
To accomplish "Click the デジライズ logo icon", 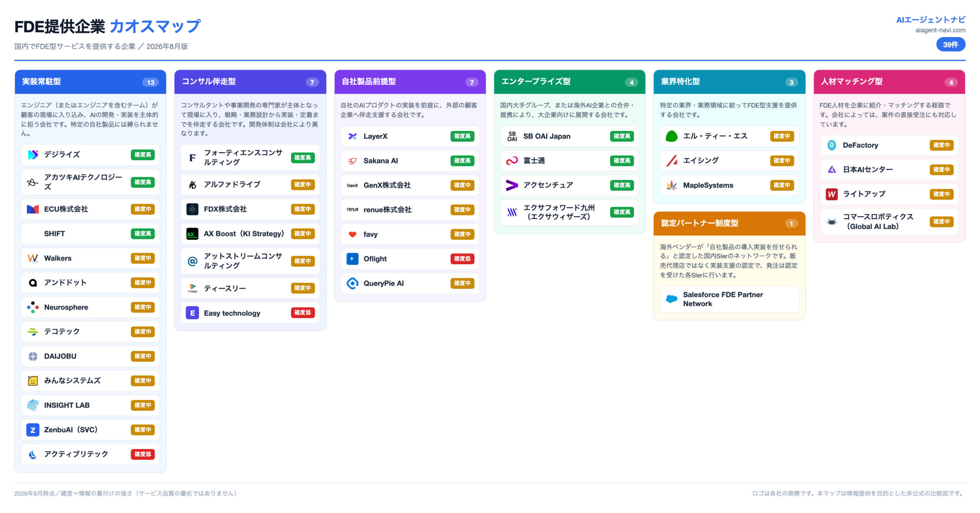I will pos(33,155).
